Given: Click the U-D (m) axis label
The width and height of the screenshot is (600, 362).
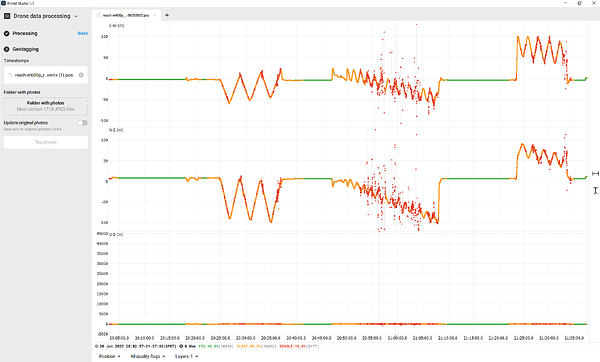Looking at the screenshot, I should 116,234.
